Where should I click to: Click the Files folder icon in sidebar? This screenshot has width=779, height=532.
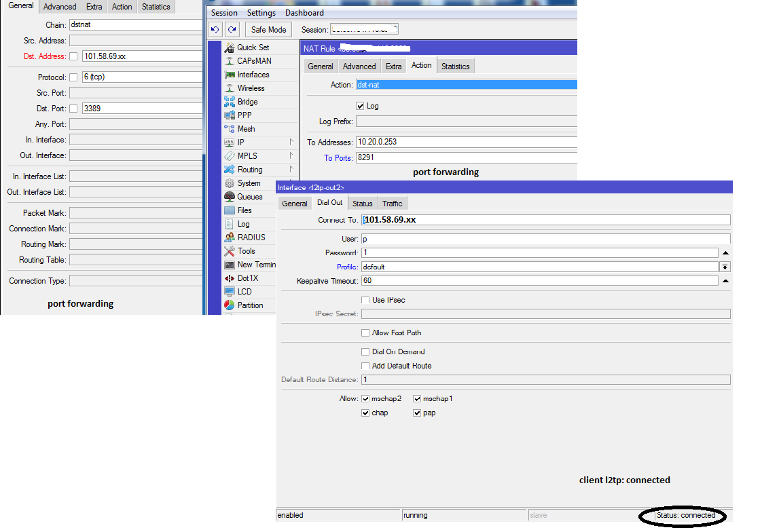pyautogui.click(x=229, y=210)
